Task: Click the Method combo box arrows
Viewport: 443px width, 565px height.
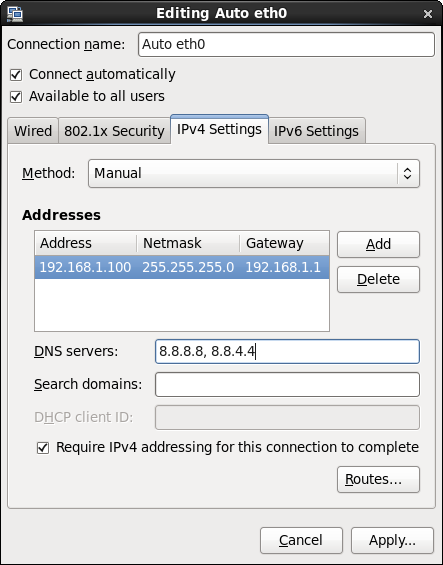Action: [408, 173]
